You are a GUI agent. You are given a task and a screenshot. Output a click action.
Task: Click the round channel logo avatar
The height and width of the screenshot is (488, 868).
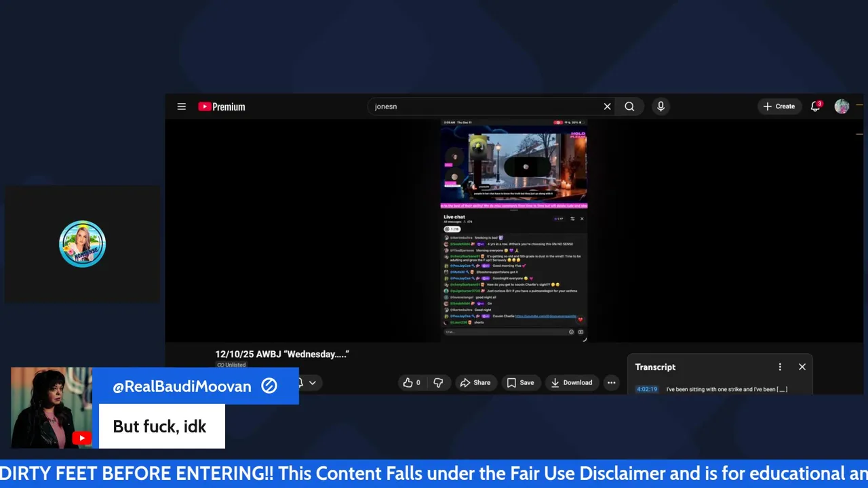(x=82, y=244)
